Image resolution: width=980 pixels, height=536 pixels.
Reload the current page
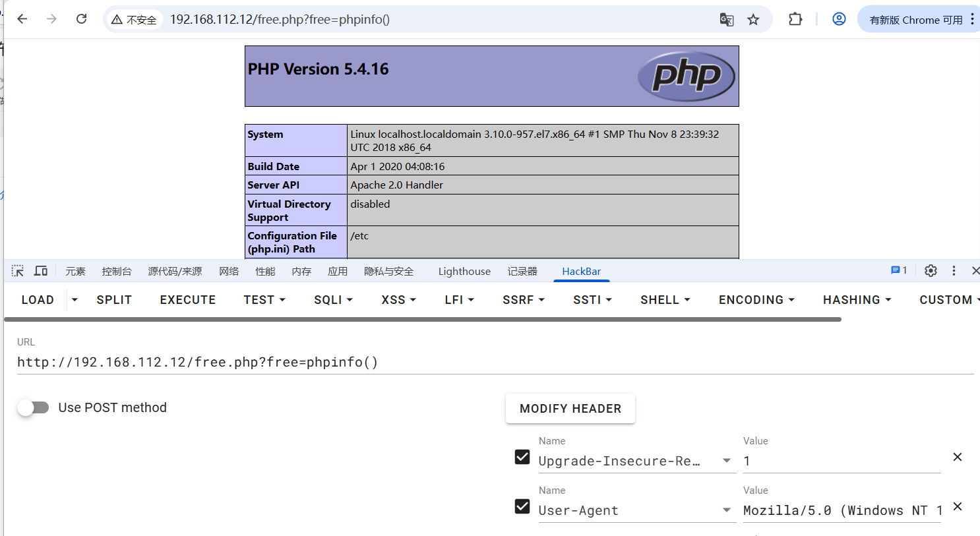81,19
